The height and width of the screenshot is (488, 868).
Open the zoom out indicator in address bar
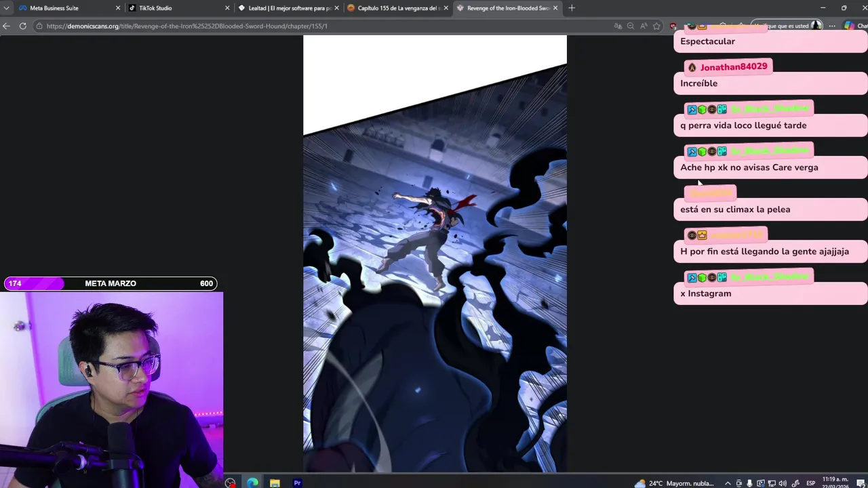[x=631, y=26]
